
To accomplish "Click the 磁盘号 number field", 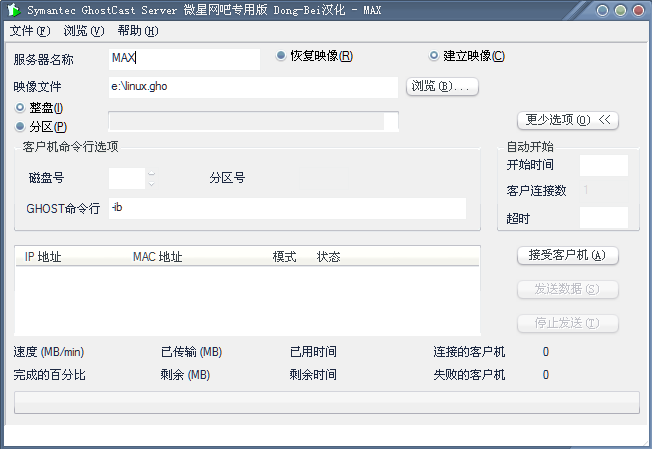I will 127,178.
